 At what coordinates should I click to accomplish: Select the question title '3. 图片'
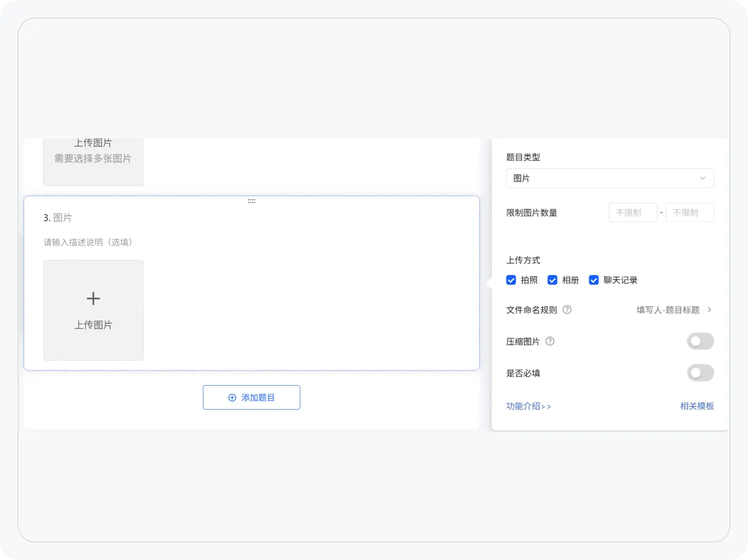tap(58, 218)
